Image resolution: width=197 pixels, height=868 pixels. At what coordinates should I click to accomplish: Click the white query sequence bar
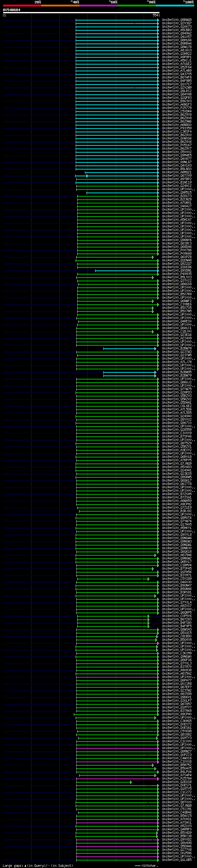(x=81, y=13)
